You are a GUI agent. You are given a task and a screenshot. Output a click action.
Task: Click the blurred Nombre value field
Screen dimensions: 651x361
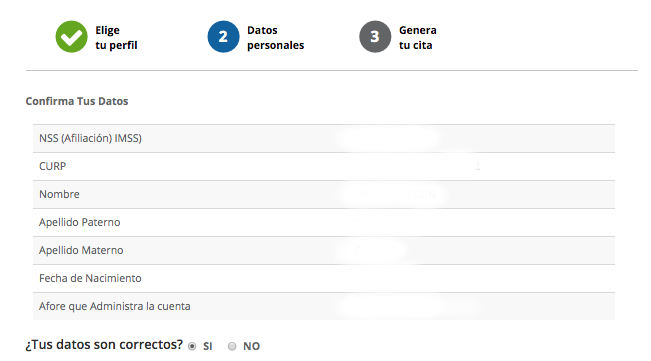(x=395, y=194)
